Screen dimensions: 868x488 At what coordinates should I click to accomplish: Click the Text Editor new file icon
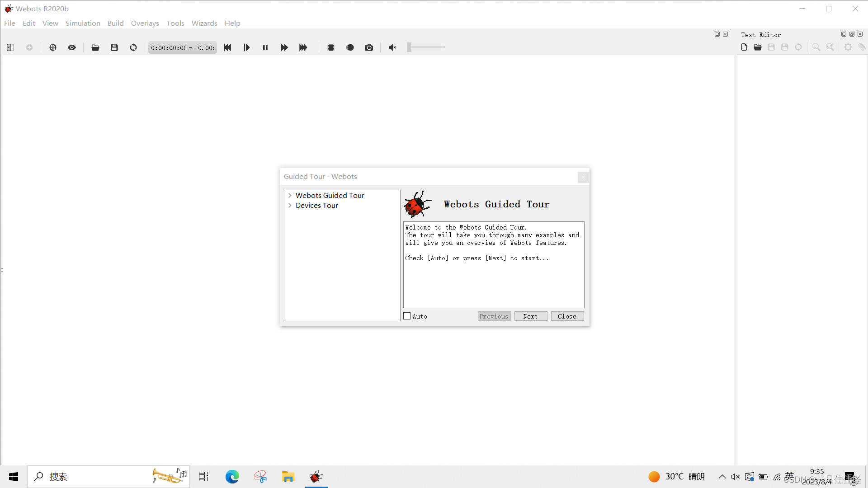744,47
